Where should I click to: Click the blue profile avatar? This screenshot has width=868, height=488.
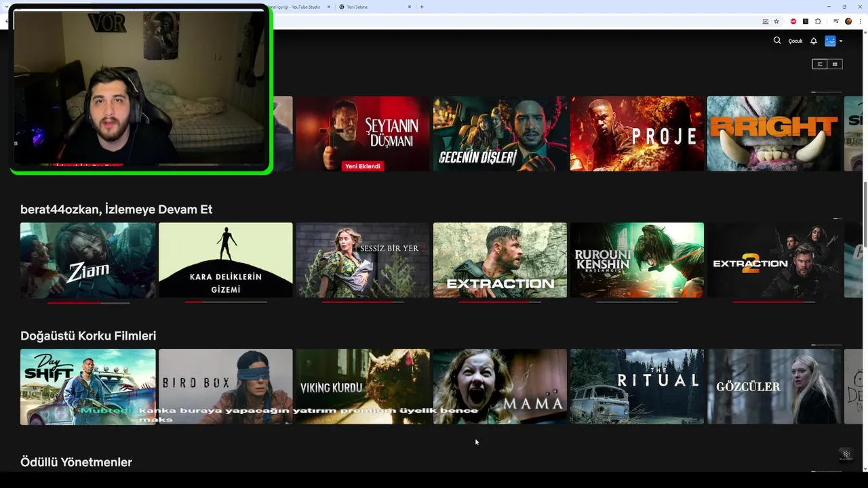(830, 41)
